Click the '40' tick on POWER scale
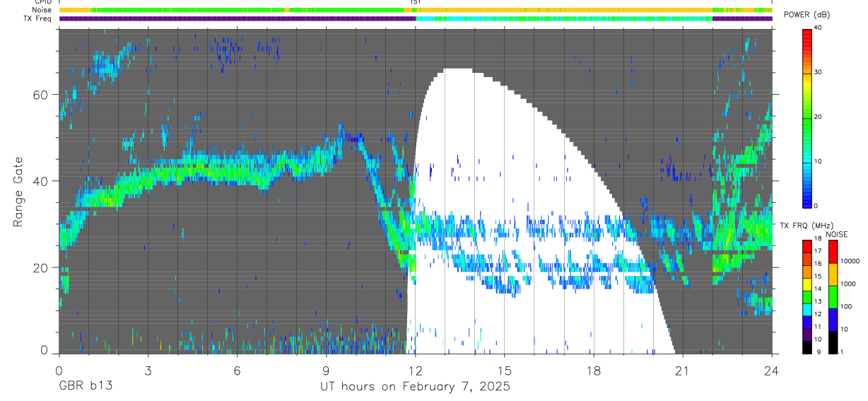The width and height of the screenshot is (868, 401). (x=819, y=28)
